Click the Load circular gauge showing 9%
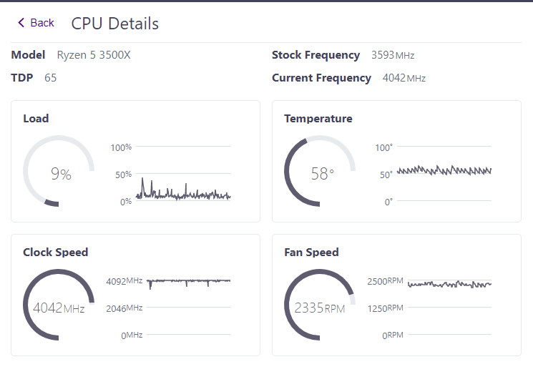The height and width of the screenshot is (392, 533). (x=59, y=173)
